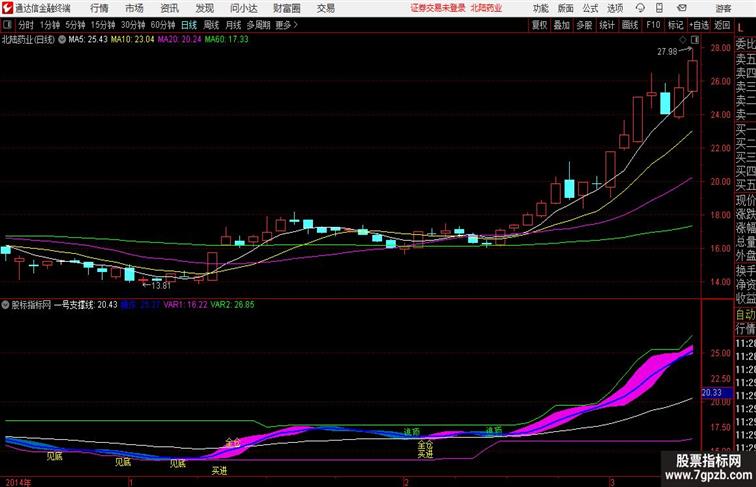Viewport: 756px width, 487px height.
Task: Click the 13.81 low price label
Action: click(x=161, y=285)
